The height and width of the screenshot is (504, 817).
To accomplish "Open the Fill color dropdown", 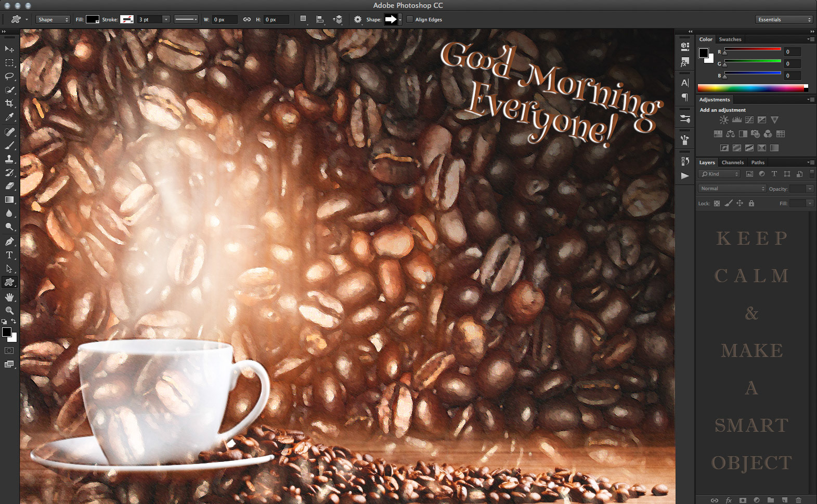I will pos(93,19).
